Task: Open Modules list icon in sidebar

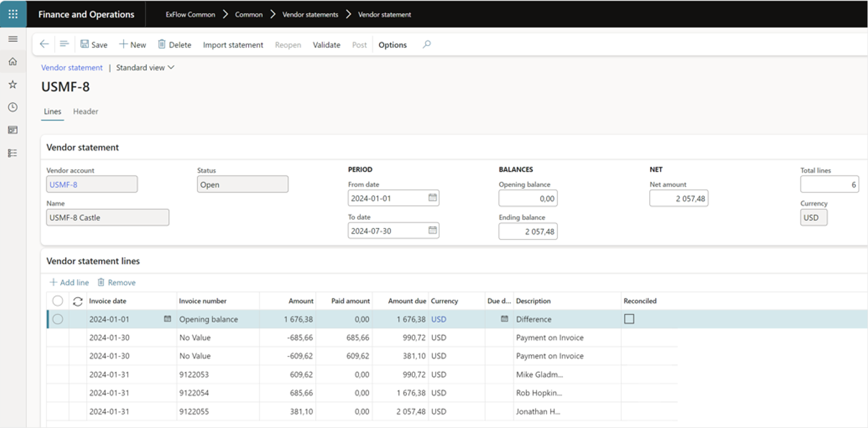Action: [13, 153]
